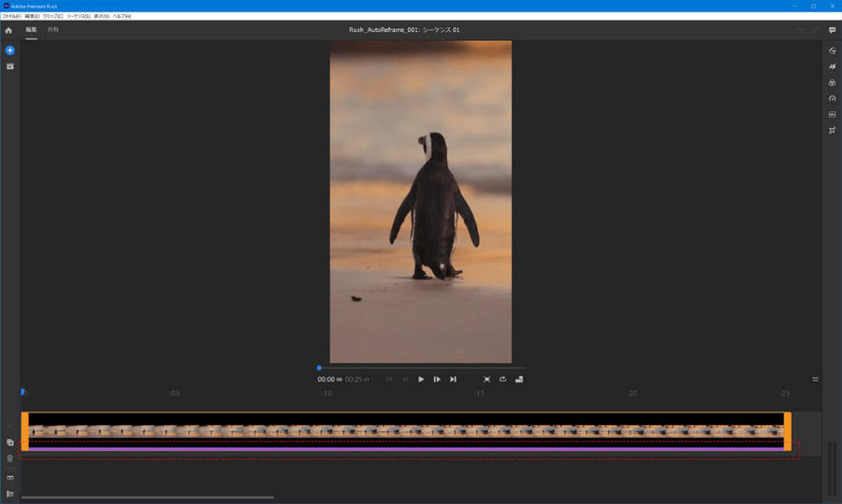The width and height of the screenshot is (842, 504).
Task: Open the Color panel icon
Action: (x=832, y=82)
